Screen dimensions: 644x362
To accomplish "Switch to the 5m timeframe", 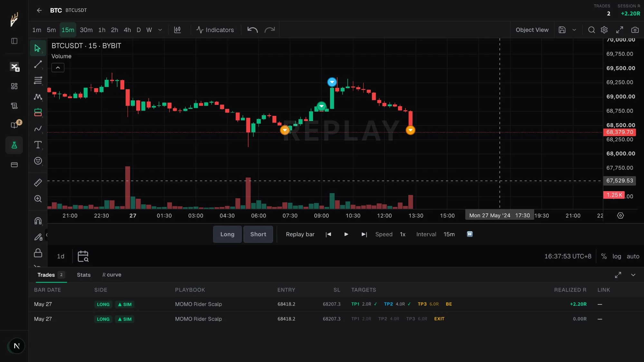I will pyautogui.click(x=51, y=30).
